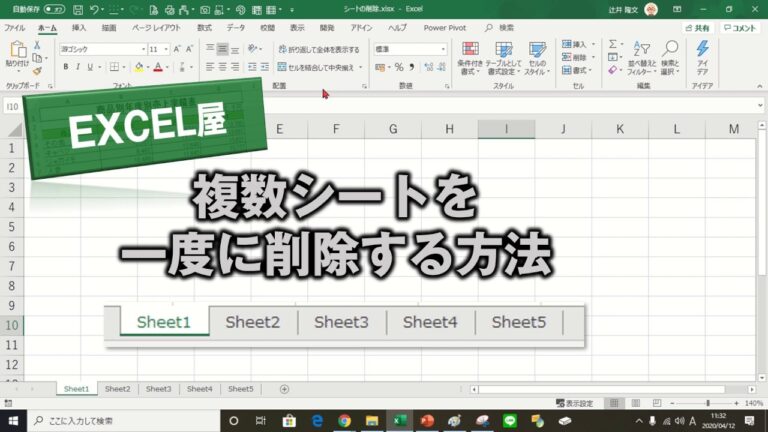Add a new sheet with plus button
This screenshot has height=432, width=768.
coord(284,389)
